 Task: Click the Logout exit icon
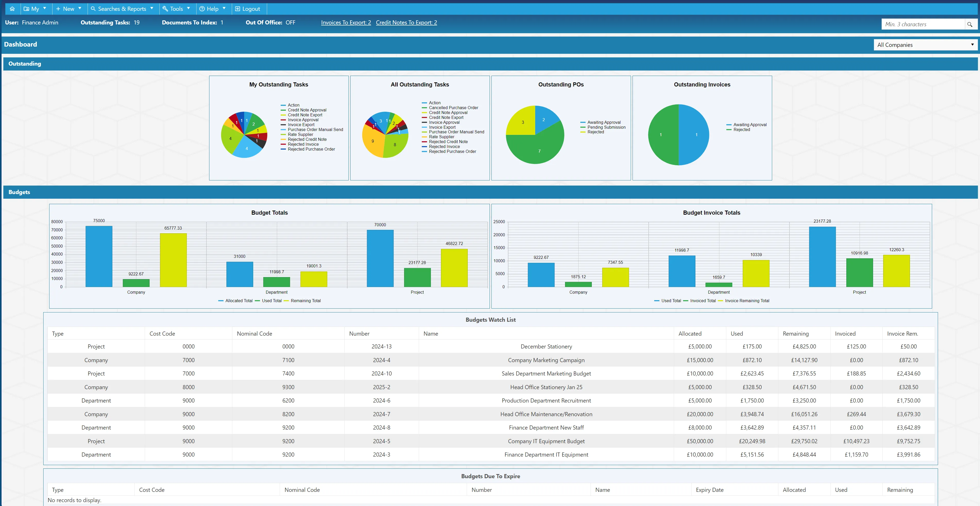click(237, 9)
